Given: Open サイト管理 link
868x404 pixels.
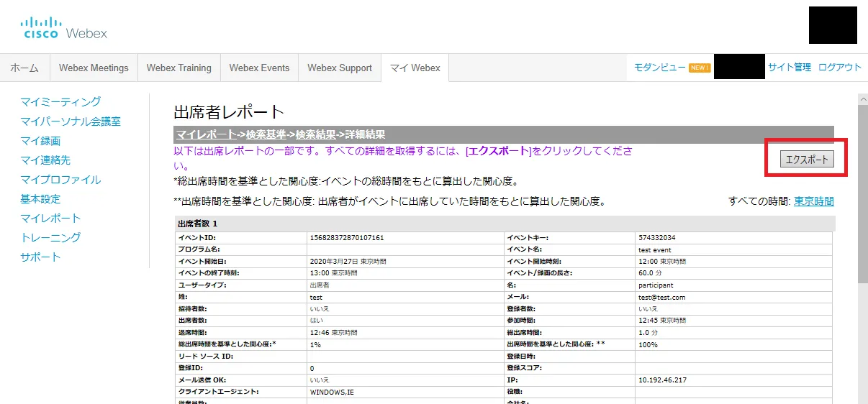Looking at the screenshot, I should [789, 68].
